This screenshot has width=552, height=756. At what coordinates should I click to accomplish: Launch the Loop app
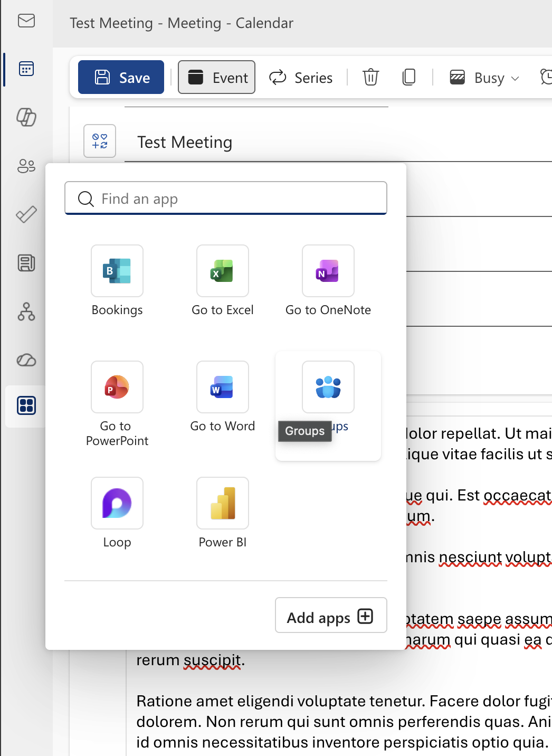click(117, 513)
